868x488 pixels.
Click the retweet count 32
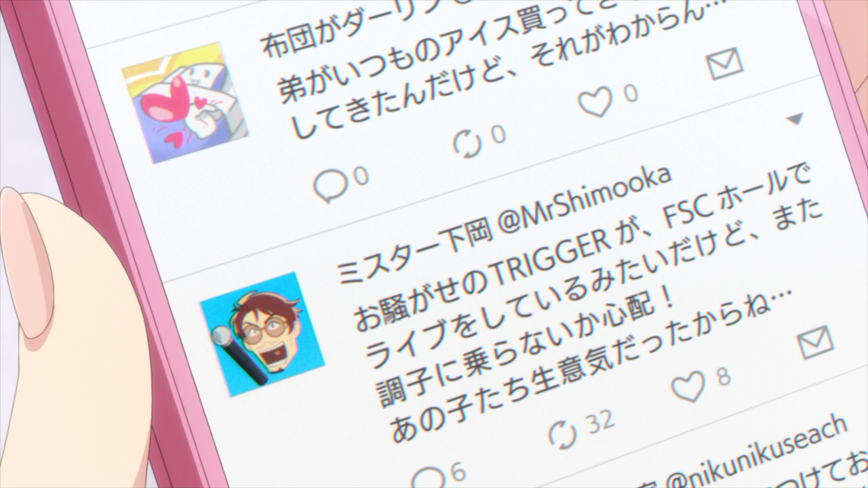(599, 422)
